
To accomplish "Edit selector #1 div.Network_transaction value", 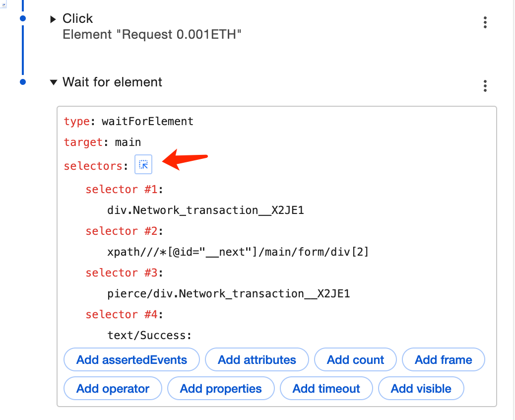I will (205, 210).
